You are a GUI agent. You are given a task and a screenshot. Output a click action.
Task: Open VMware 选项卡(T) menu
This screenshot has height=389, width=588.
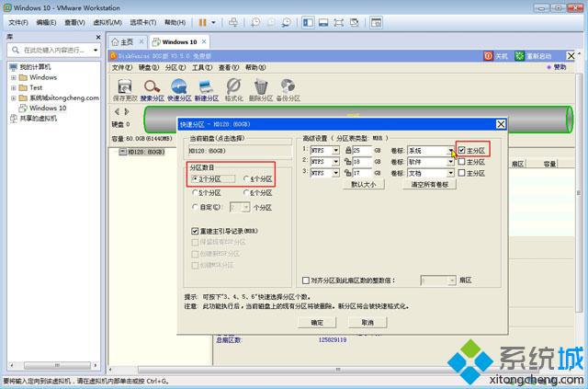[x=143, y=22]
